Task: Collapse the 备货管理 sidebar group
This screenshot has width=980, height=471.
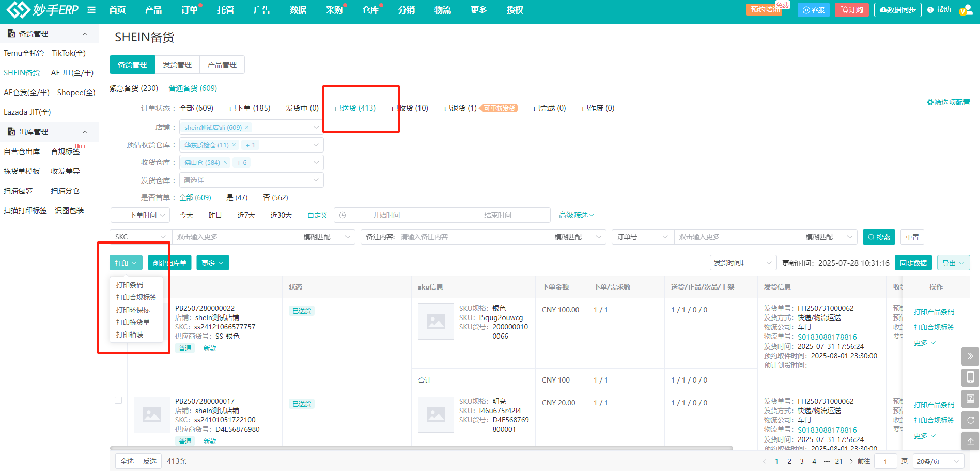Action: click(85, 34)
